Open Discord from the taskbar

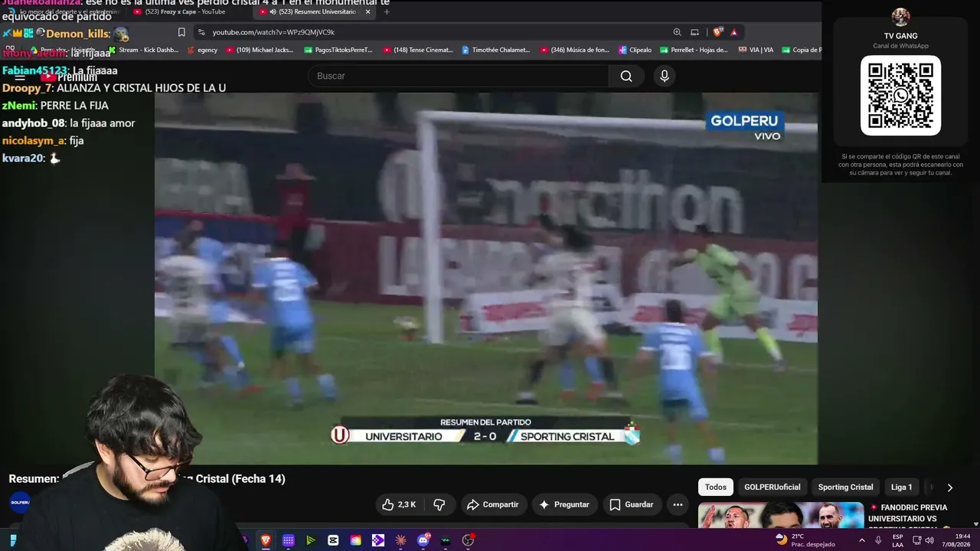tap(423, 540)
